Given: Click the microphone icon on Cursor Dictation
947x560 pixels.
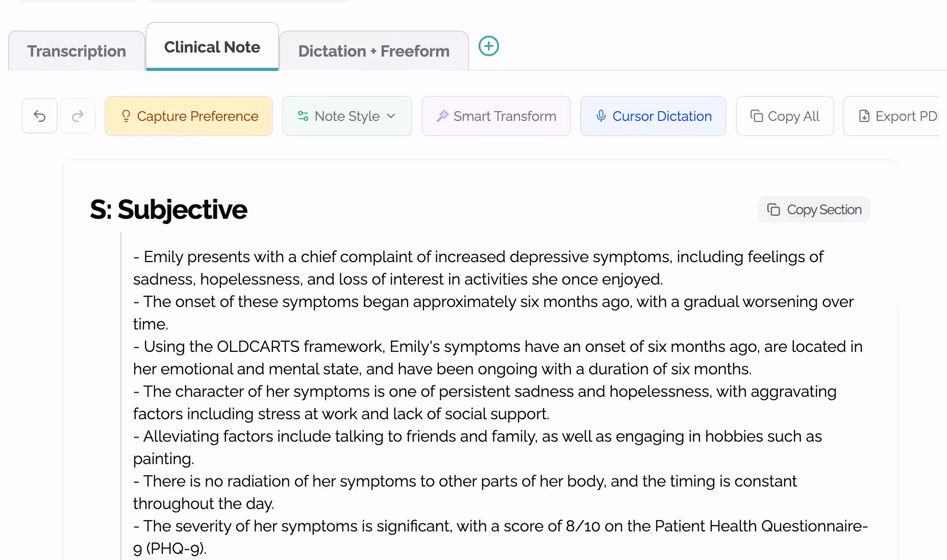Looking at the screenshot, I should click(601, 116).
